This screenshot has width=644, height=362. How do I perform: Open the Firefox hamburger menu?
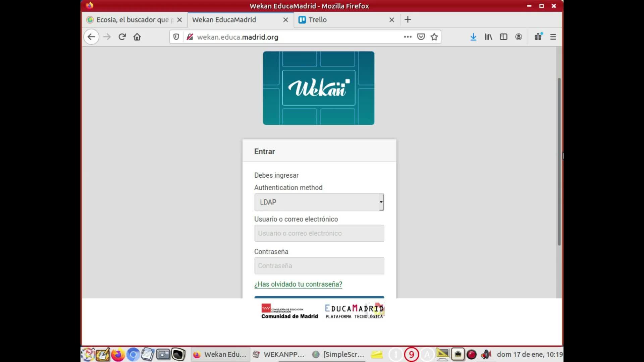(553, 37)
